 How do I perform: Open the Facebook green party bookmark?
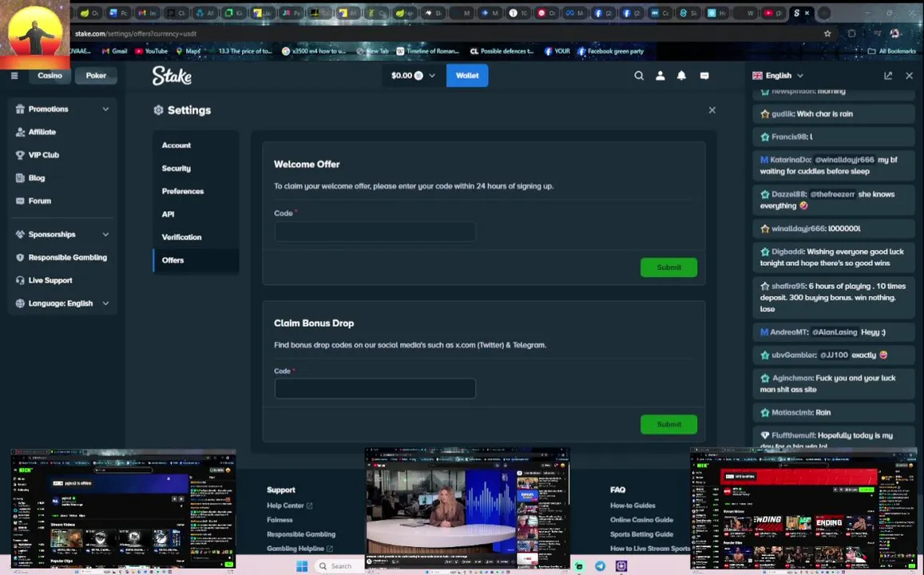point(610,51)
